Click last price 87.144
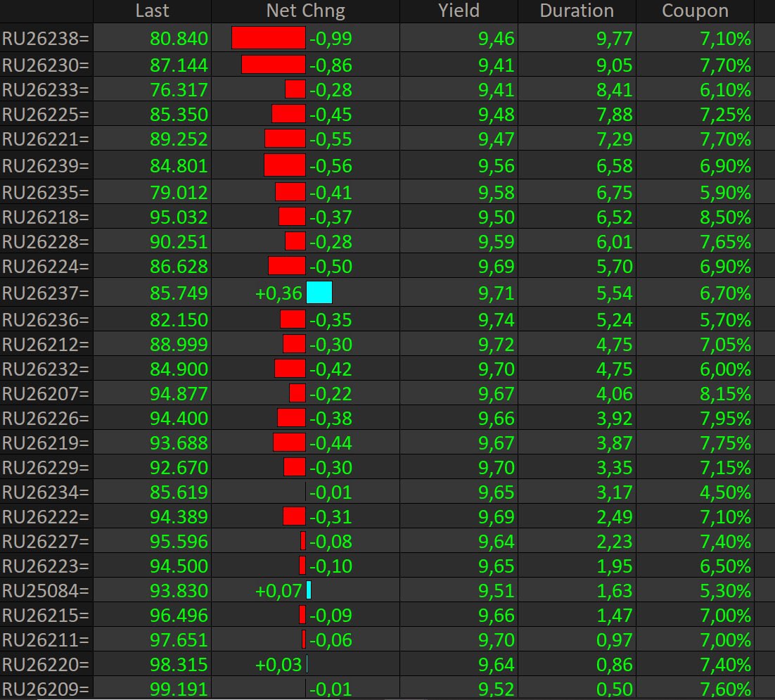The width and height of the screenshot is (775, 700). coord(179,65)
